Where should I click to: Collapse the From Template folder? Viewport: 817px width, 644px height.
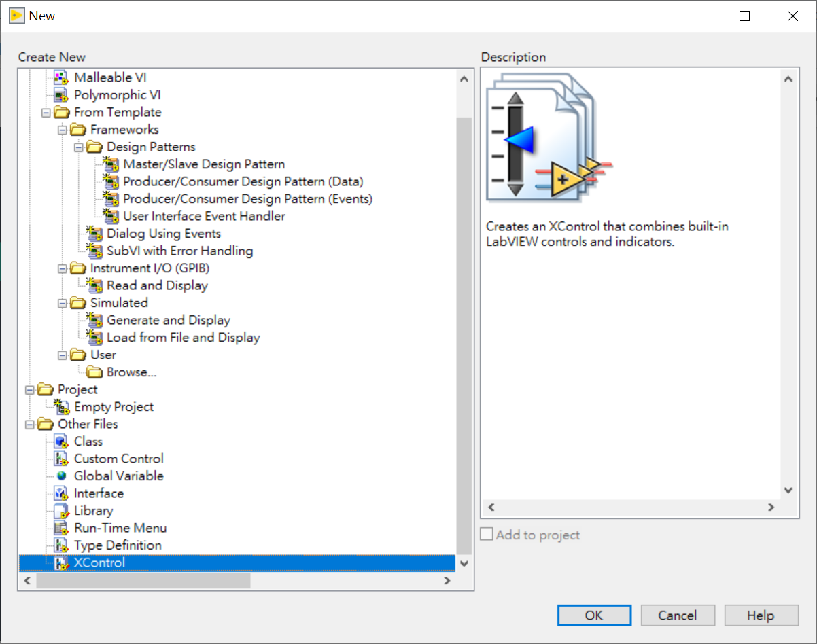pyautogui.click(x=46, y=112)
